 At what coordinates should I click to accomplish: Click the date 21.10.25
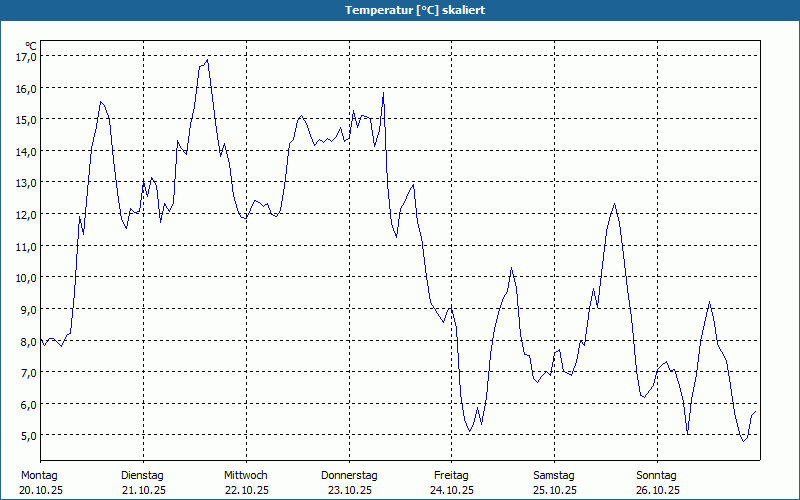coord(144,491)
